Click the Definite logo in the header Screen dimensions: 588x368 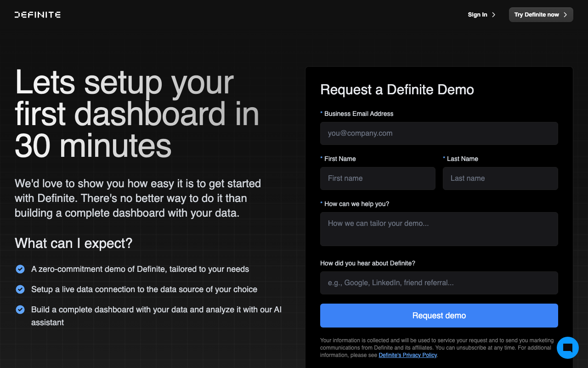pyautogui.click(x=38, y=15)
